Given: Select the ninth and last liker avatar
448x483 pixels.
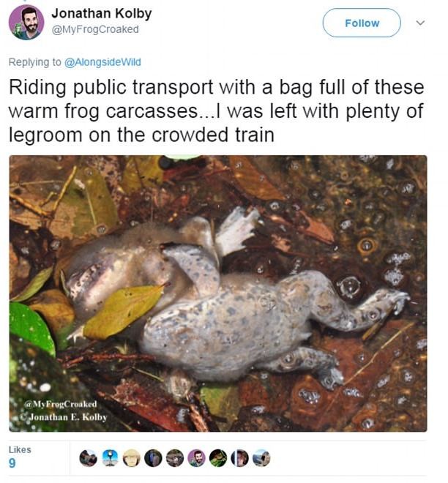Looking at the screenshot, I should pyautogui.click(x=261, y=458).
